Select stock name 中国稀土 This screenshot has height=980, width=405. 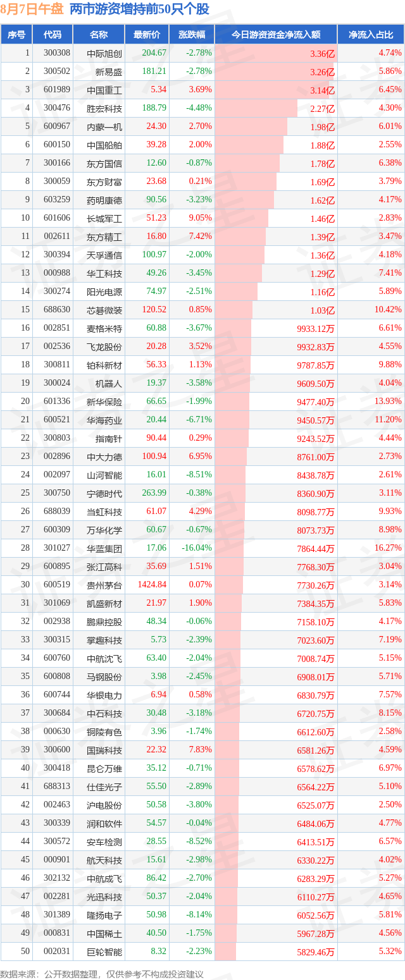pos(104,934)
